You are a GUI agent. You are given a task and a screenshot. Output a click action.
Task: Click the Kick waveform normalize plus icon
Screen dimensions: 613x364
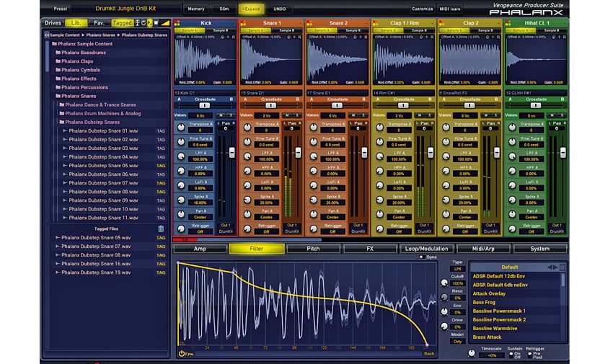click(229, 37)
